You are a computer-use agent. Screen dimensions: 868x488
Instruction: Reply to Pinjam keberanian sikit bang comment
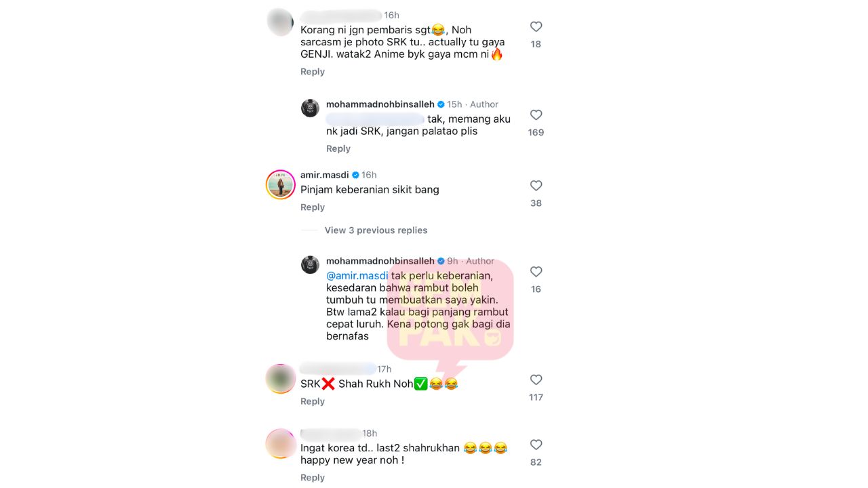(313, 207)
